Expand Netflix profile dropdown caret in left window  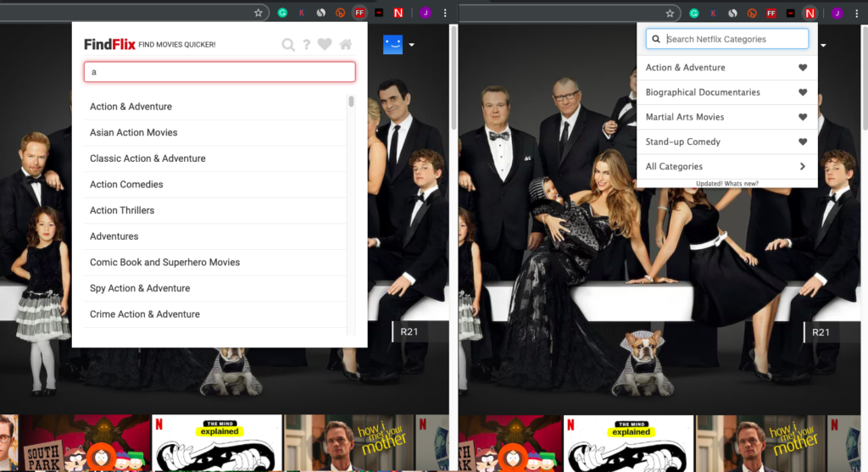click(x=411, y=45)
